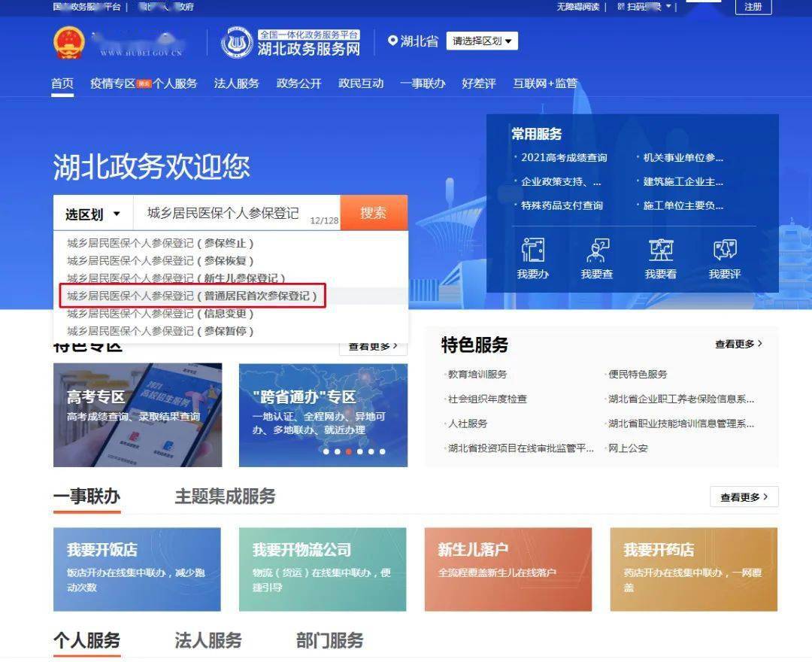Open the 社会组织年度检查 link

487,399
